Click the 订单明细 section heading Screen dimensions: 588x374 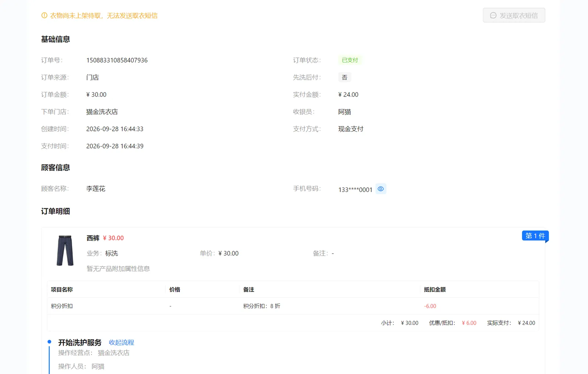tap(55, 211)
